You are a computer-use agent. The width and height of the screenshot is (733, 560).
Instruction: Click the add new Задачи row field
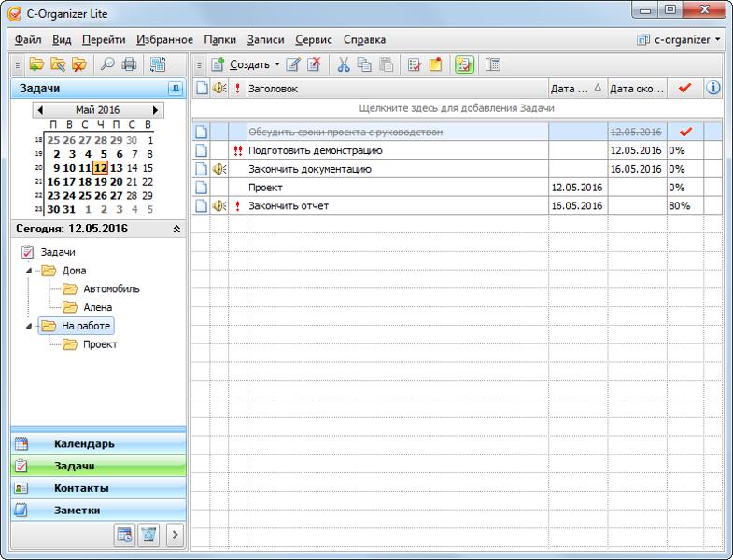[458, 108]
